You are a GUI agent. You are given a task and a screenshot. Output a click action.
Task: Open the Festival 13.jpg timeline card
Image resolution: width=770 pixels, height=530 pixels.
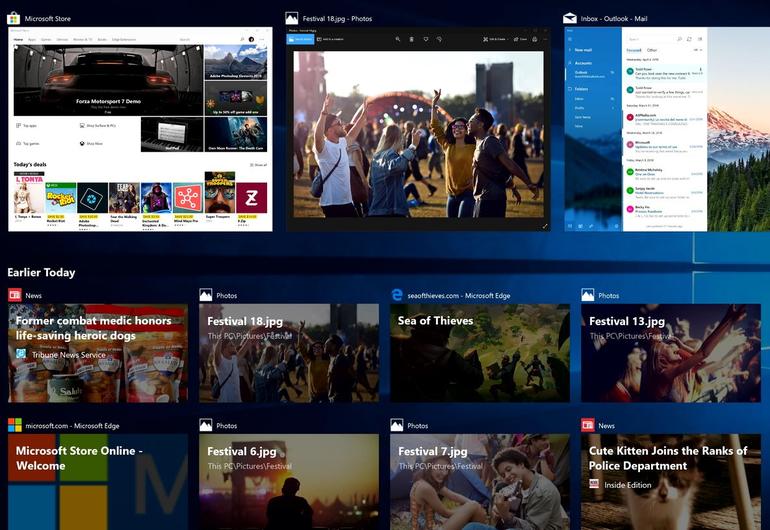coord(671,353)
